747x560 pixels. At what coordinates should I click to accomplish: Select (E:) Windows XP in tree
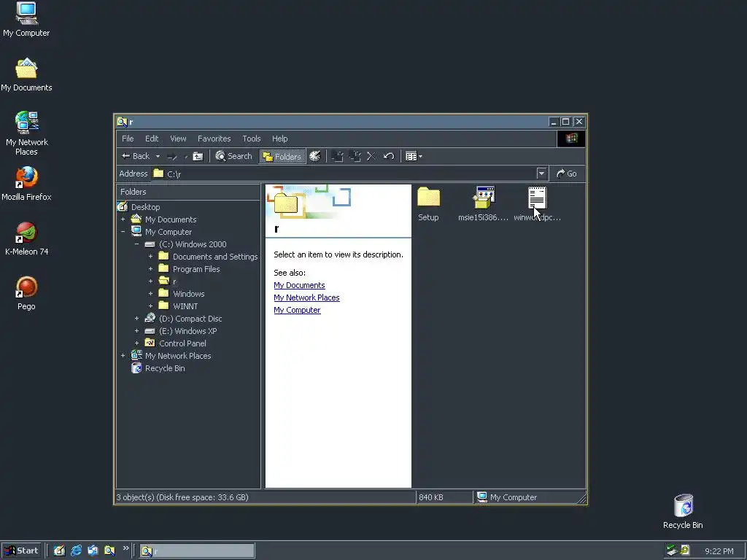pos(187,331)
